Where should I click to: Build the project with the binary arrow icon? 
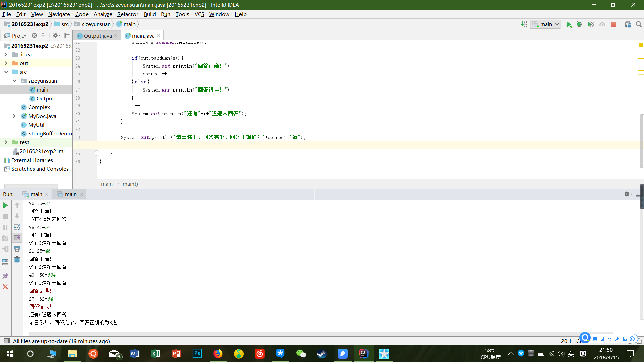524,24
